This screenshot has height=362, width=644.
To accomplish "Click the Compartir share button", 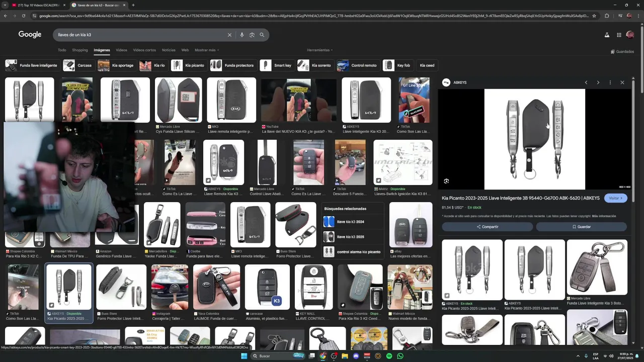I will pos(487,227).
